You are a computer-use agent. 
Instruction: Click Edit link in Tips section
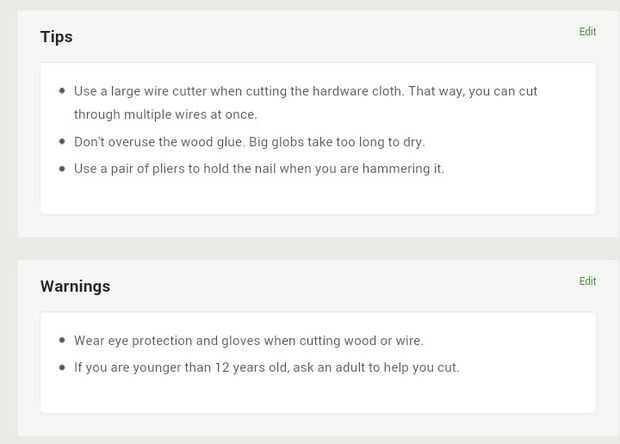coord(587,32)
